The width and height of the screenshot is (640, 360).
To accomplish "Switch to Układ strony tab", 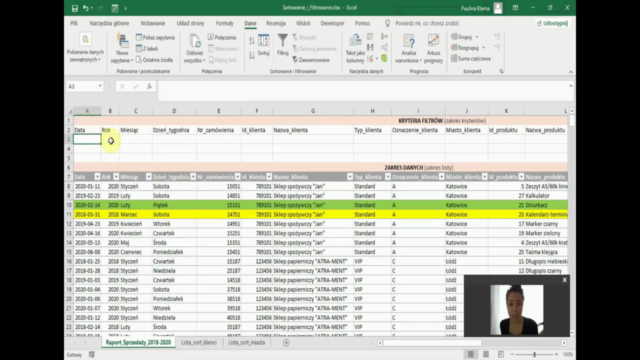I will (190, 23).
